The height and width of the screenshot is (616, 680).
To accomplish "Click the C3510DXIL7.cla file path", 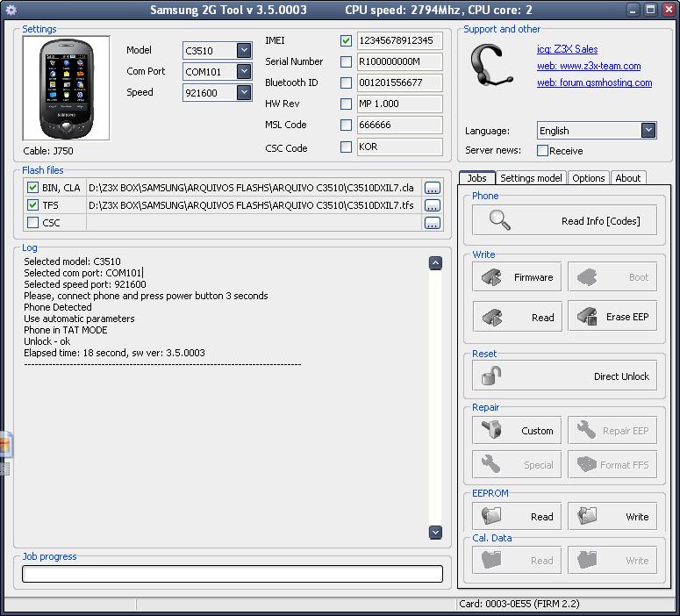I will pyautogui.click(x=254, y=188).
